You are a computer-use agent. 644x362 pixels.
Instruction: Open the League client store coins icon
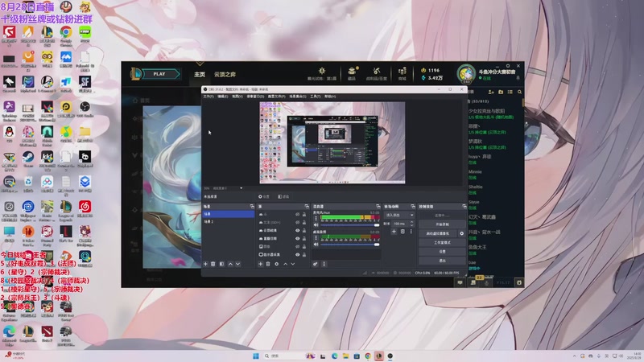[402, 72]
